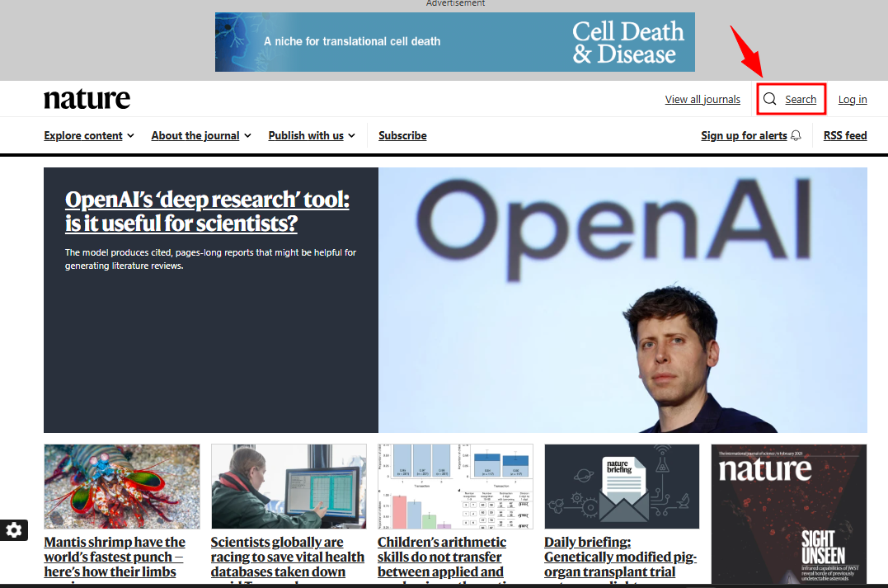888x588 pixels.
Task: Open the Sight Unseen nature magazine cover
Action: (788, 514)
